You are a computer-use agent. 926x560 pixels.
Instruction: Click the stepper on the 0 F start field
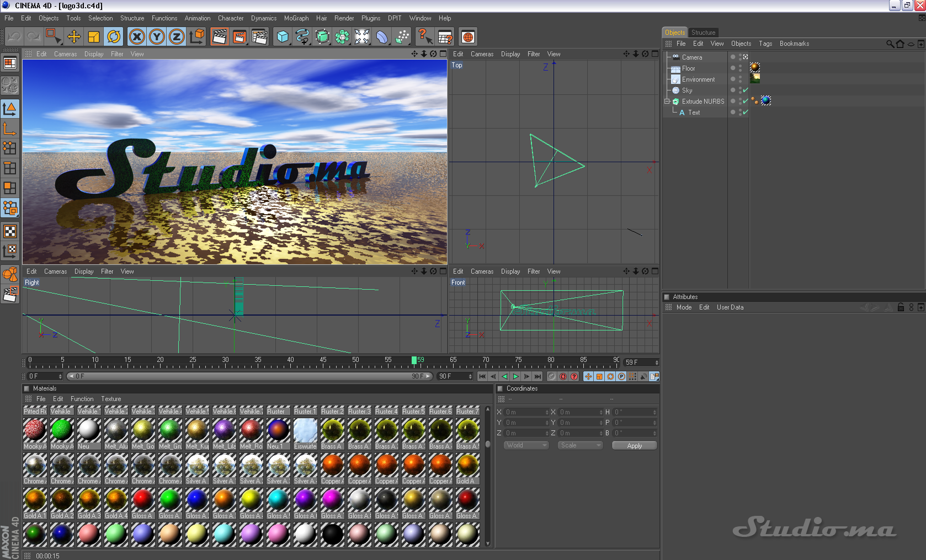60,376
